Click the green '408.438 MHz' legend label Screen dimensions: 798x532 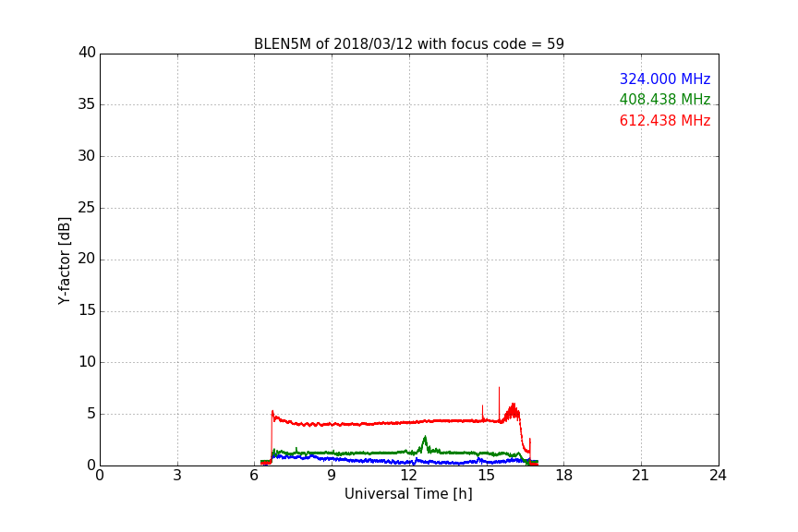tap(665, 99)
